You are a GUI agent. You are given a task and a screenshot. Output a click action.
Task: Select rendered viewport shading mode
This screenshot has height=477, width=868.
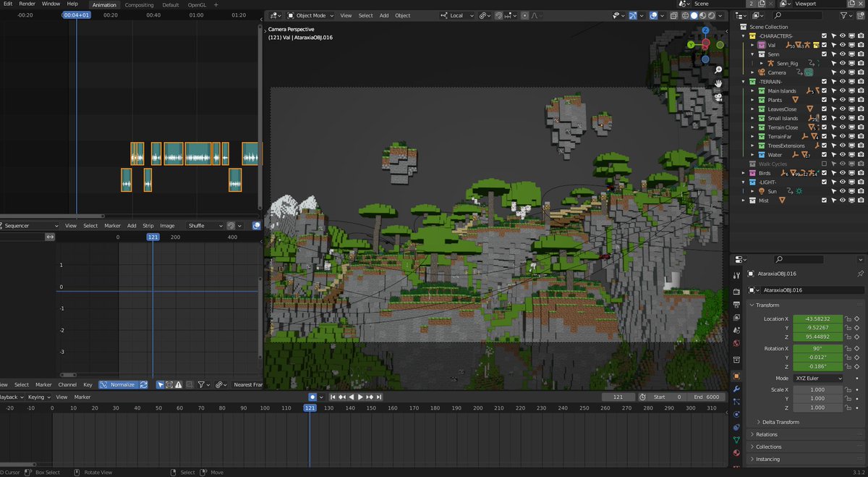[712, 15]
